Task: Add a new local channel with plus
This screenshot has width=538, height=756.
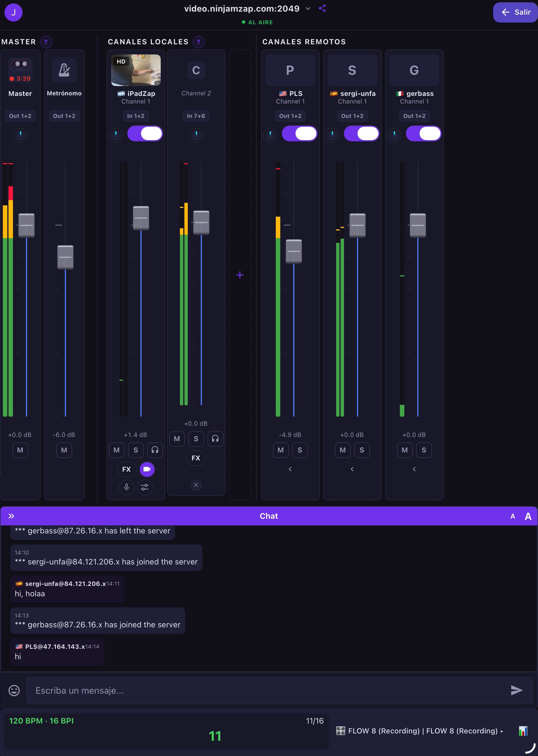Action: tap(240, 275)
